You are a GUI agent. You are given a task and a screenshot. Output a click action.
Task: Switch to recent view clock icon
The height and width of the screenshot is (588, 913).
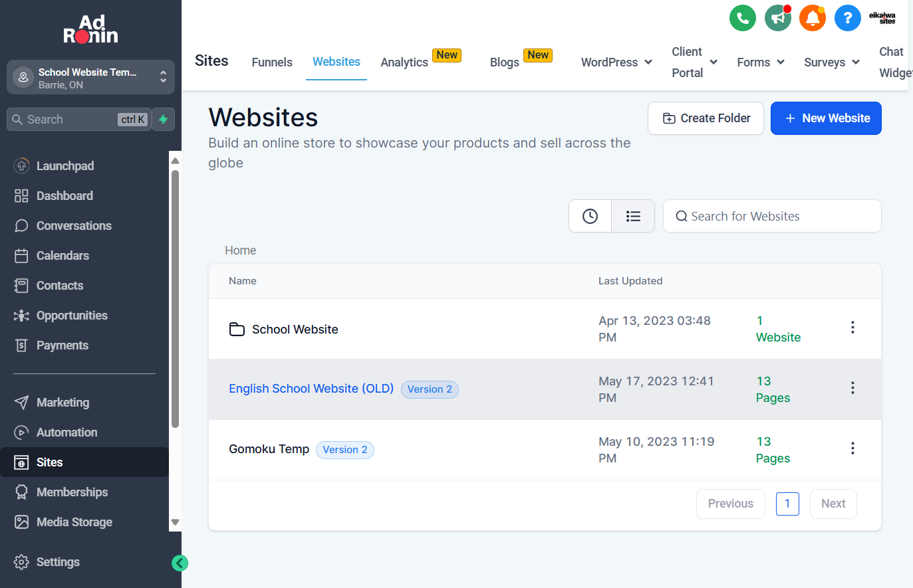click(590, 216)
